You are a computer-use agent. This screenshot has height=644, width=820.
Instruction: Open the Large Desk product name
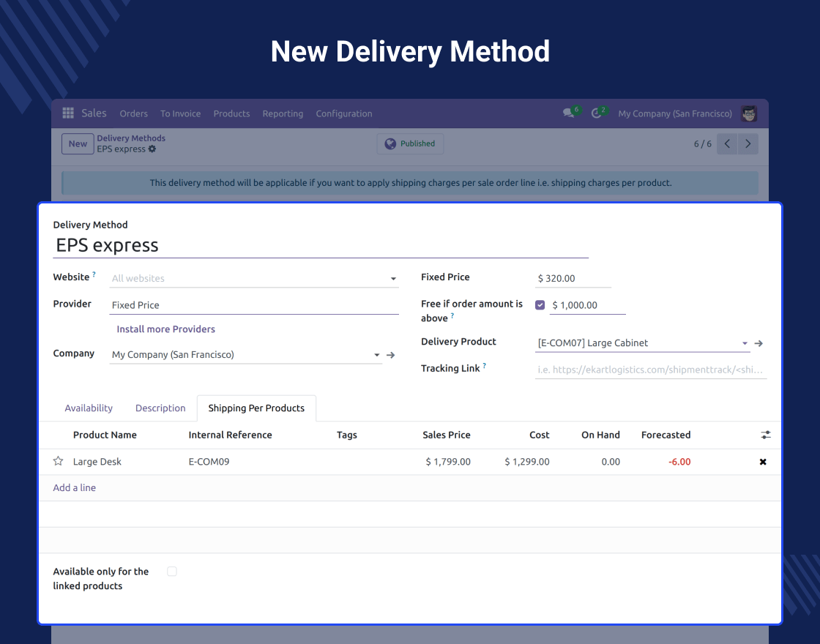coord(97,462)
